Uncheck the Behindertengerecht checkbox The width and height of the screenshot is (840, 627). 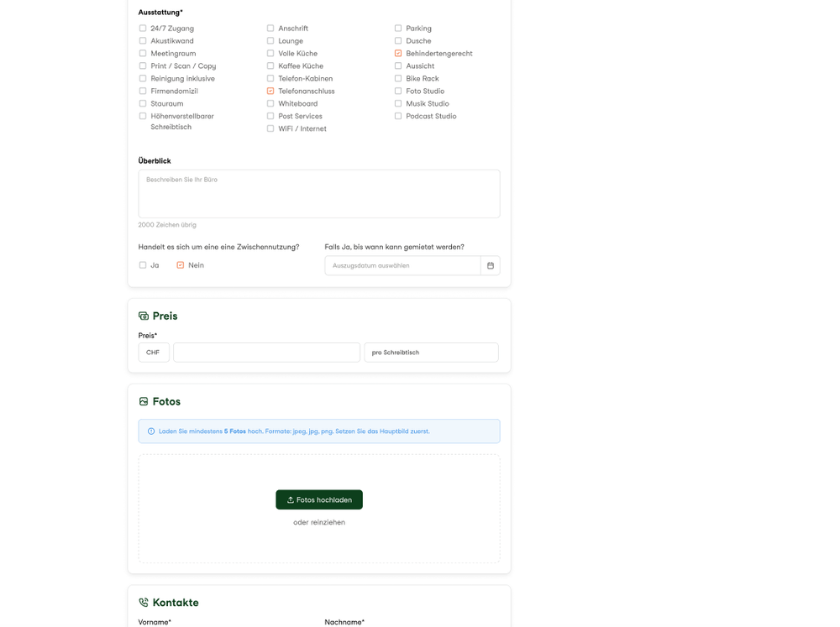pyautogui.click(x=398, y=54)
